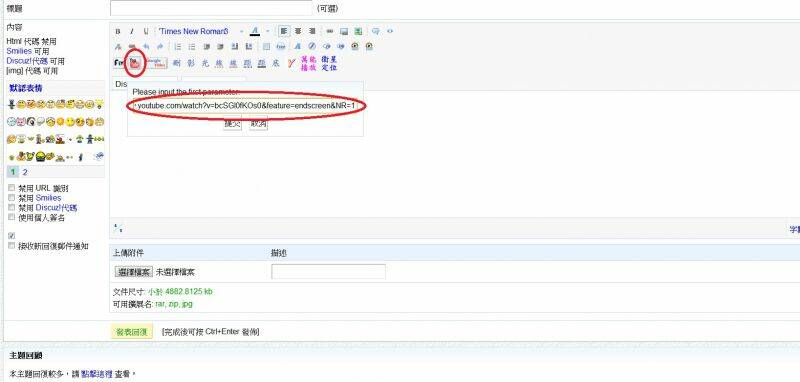Expand the font color dropdown arrow

pos(267,32)
